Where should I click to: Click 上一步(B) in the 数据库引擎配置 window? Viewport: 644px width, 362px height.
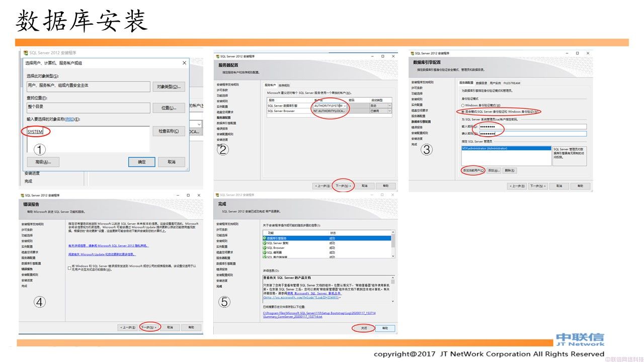tap(517, 186)
